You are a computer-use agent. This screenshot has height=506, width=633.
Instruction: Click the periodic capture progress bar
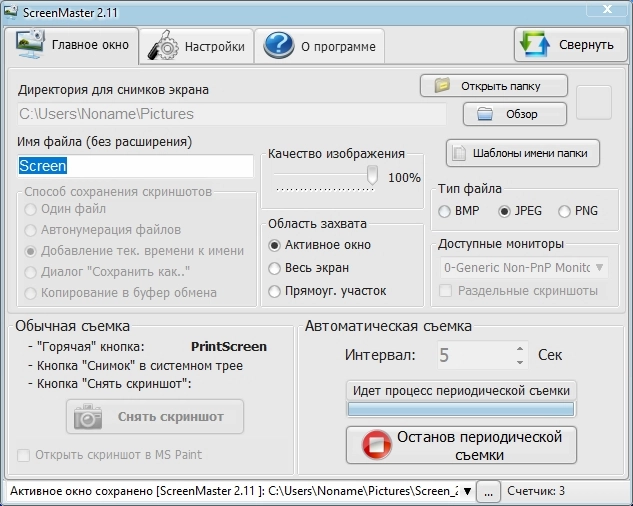[x=461, y=409]
